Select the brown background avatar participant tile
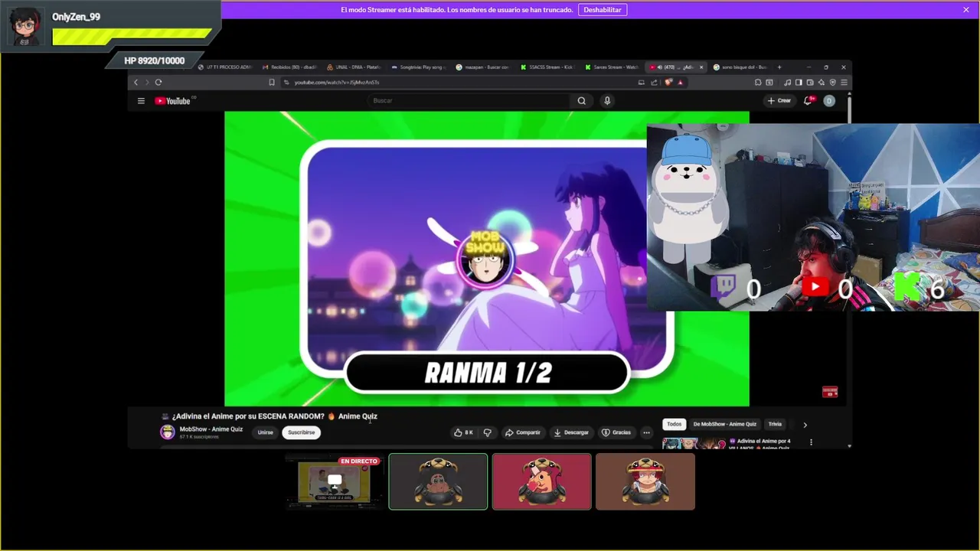980x551 pixels. [645, 481]
